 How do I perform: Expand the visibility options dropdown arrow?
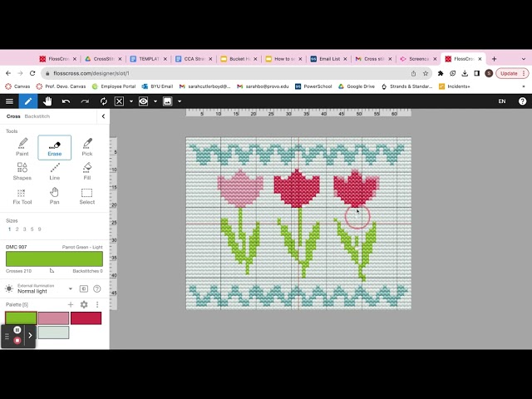tap(155, 101)
